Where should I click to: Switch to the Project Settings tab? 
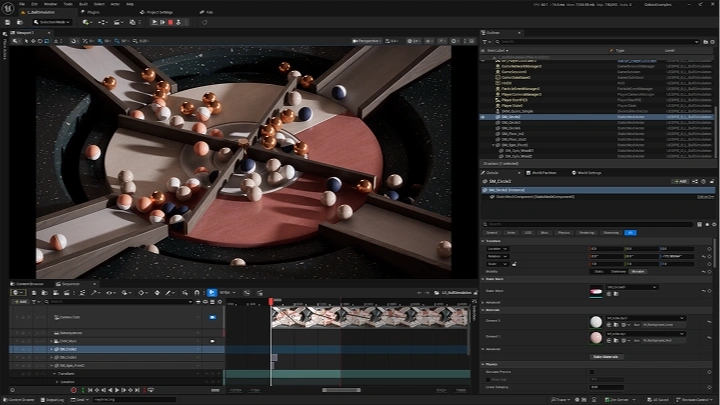pos(157,12)
